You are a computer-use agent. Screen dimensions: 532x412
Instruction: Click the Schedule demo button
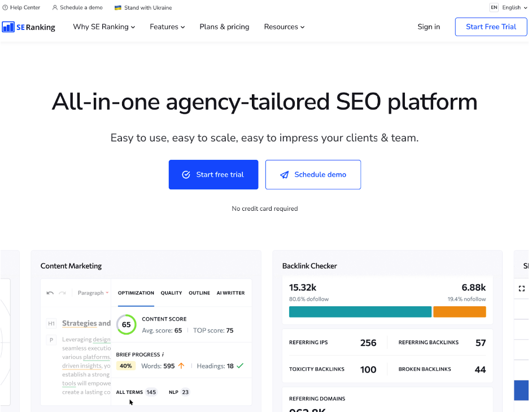(313, 175)
